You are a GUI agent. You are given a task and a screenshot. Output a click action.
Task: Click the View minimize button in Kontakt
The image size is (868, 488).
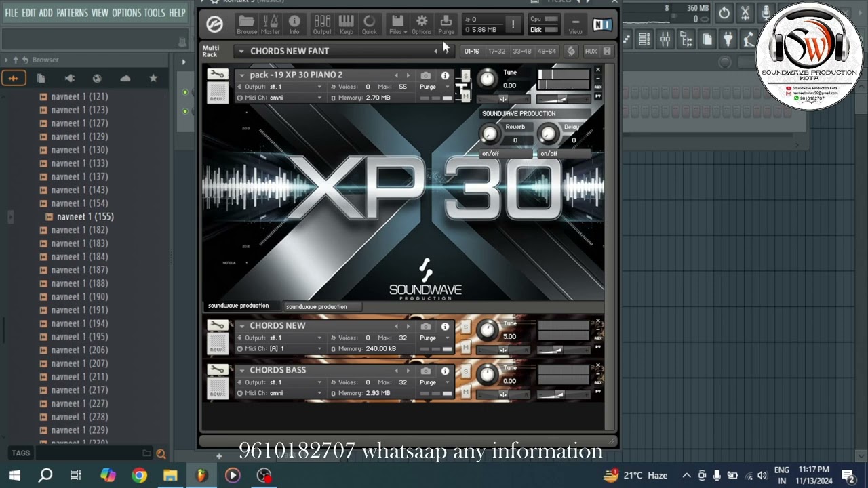tap(575, 24)
